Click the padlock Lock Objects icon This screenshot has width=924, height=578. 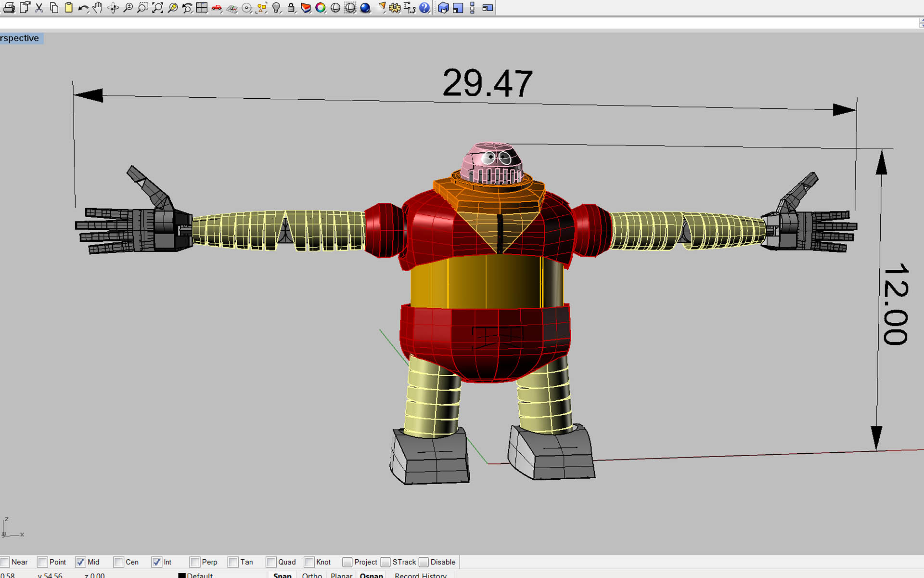291,8
